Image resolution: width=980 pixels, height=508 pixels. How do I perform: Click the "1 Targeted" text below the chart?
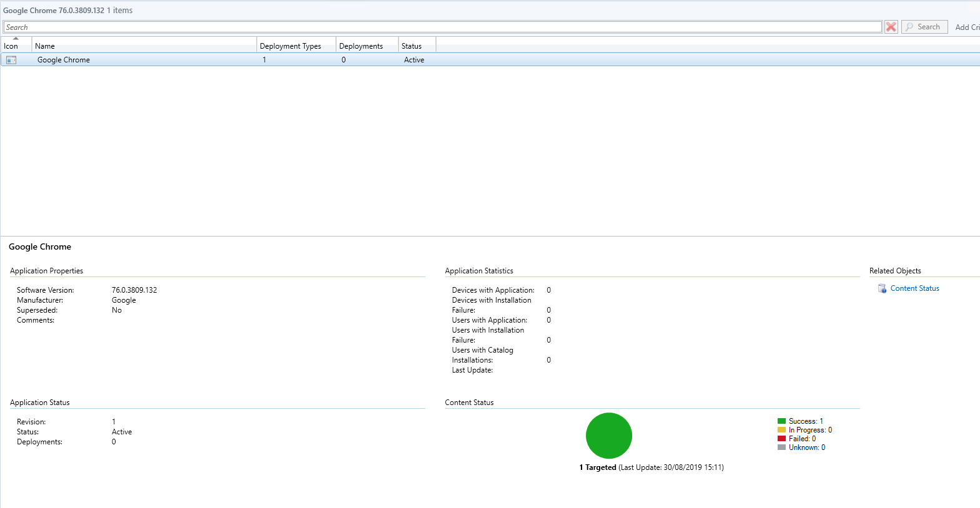(598, 467)
